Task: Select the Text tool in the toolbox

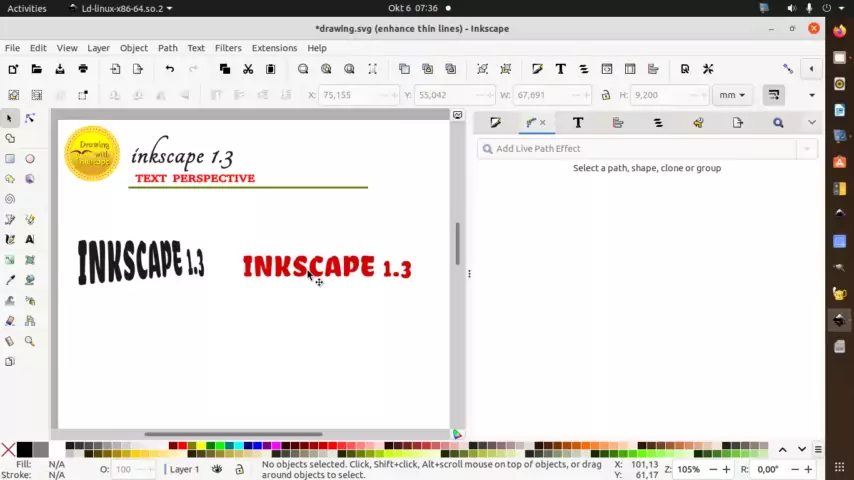Action: click(29, 240)
